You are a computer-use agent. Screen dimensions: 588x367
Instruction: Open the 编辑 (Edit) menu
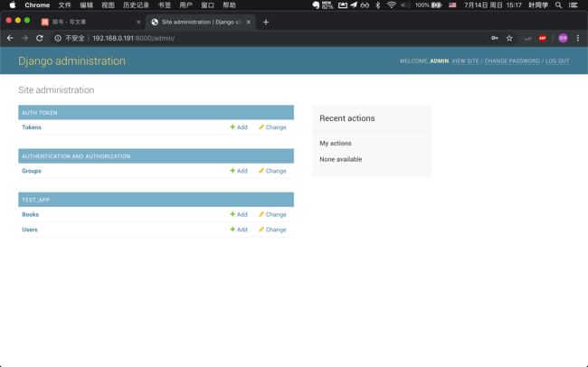click(x=86, y=5)
